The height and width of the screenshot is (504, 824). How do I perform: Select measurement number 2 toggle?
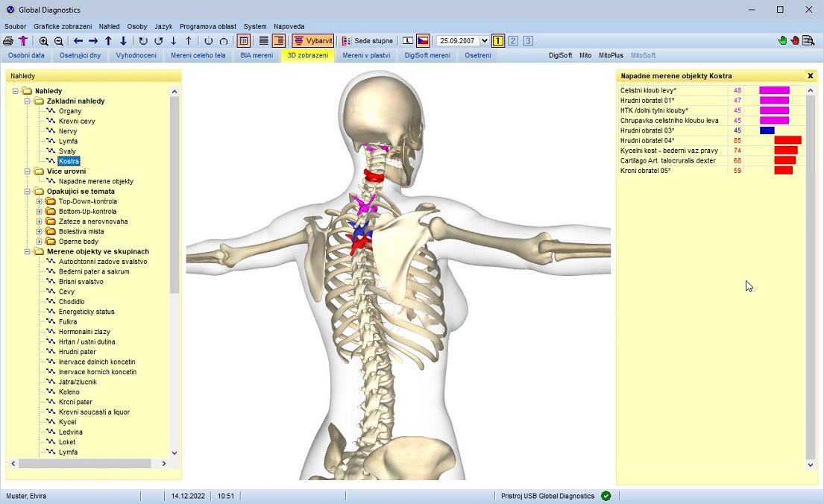click(x=513, y=41)
